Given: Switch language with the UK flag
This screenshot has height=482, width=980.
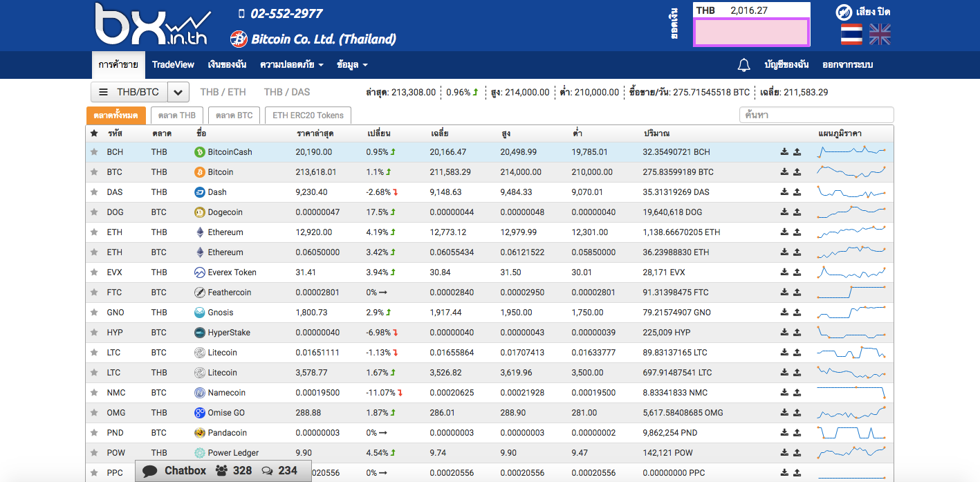Looking at the screenshot, I should pos(880,35).
